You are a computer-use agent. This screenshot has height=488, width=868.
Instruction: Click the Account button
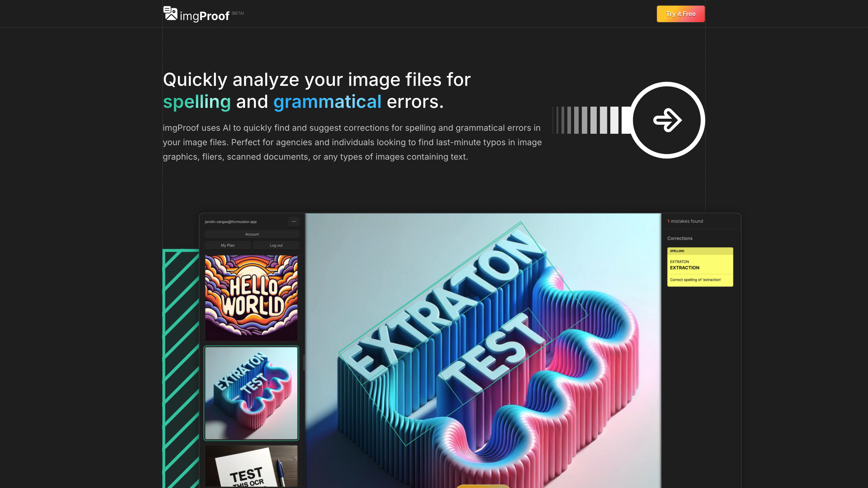coord(252,234)
